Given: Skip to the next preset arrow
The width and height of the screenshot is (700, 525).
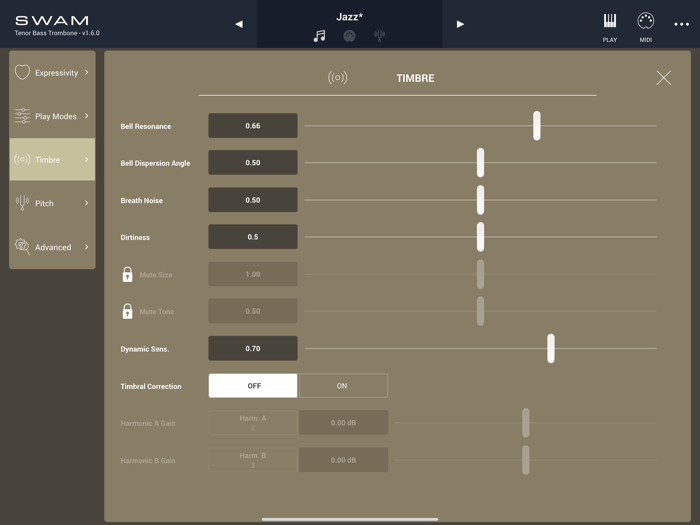Looking at the screenshot, I should (x=460, y=24).
